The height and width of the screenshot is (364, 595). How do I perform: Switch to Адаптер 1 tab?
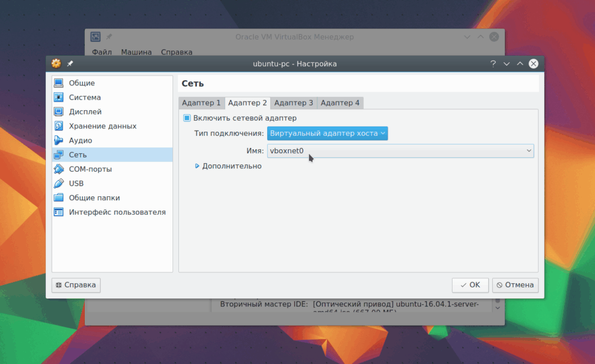click(x=201, y=103)
